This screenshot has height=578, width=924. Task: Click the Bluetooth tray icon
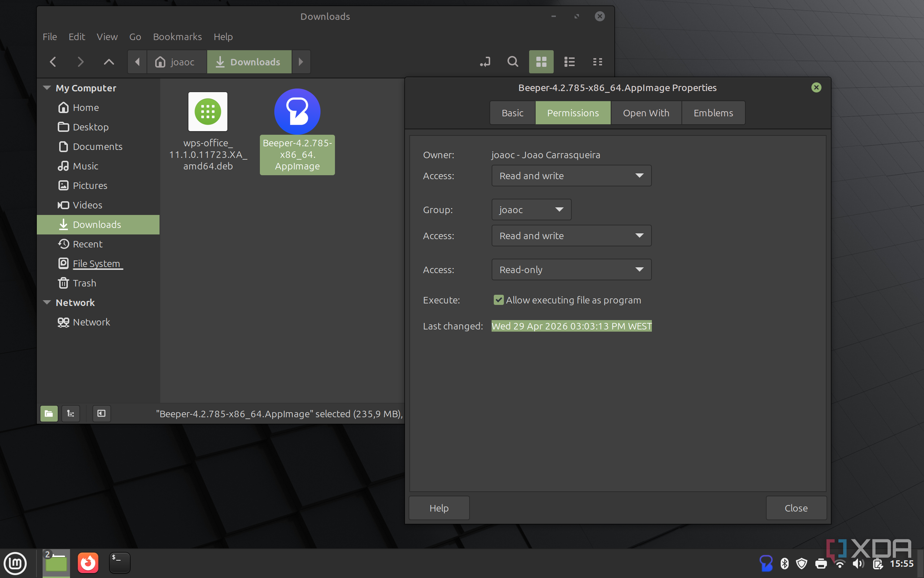(785, 564)
